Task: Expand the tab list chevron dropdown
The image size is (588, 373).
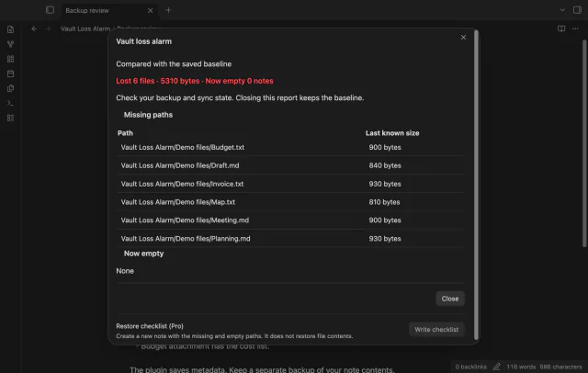Action: coord(562,10)
